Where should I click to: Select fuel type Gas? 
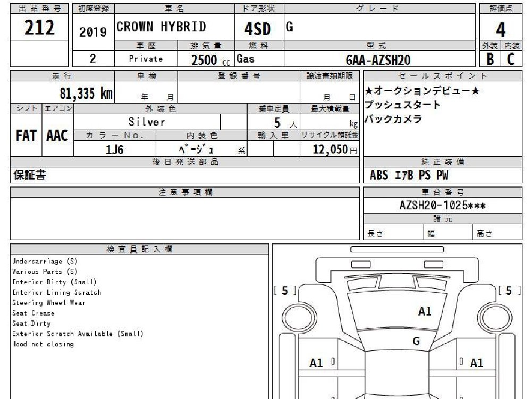[246, 59]
